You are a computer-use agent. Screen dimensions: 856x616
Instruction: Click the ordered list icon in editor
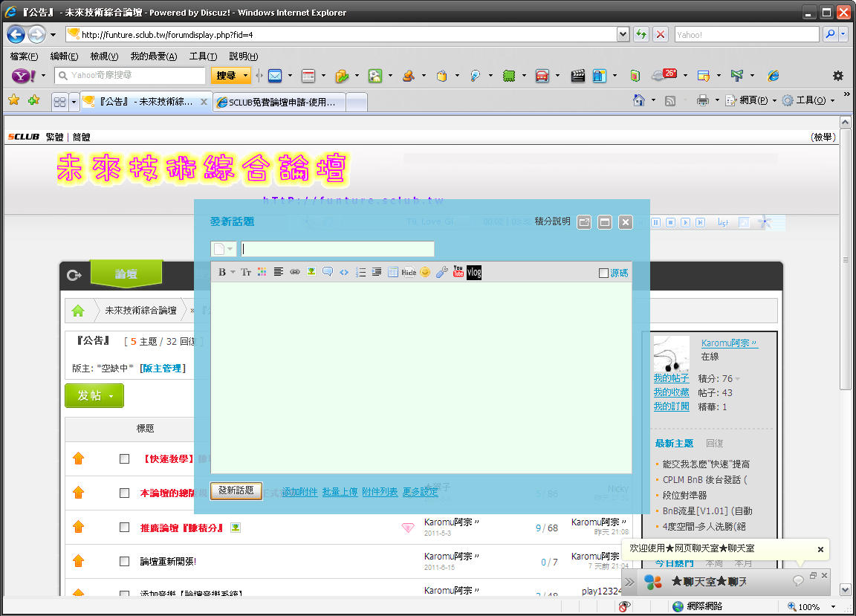point(361,272)
